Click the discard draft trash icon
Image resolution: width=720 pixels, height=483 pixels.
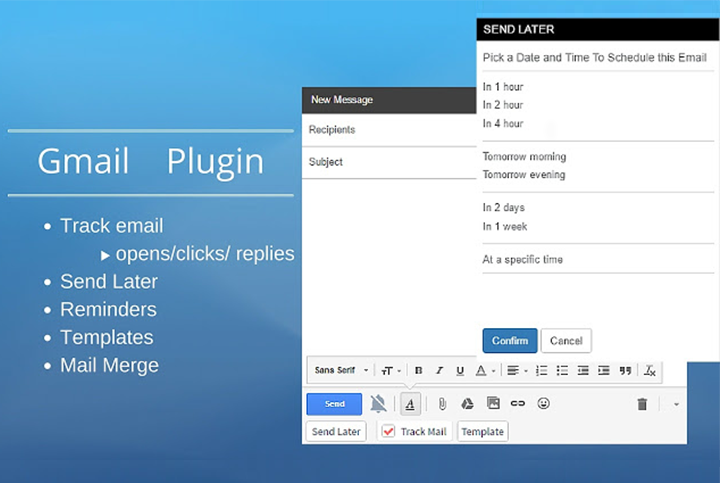click(642, 404)
